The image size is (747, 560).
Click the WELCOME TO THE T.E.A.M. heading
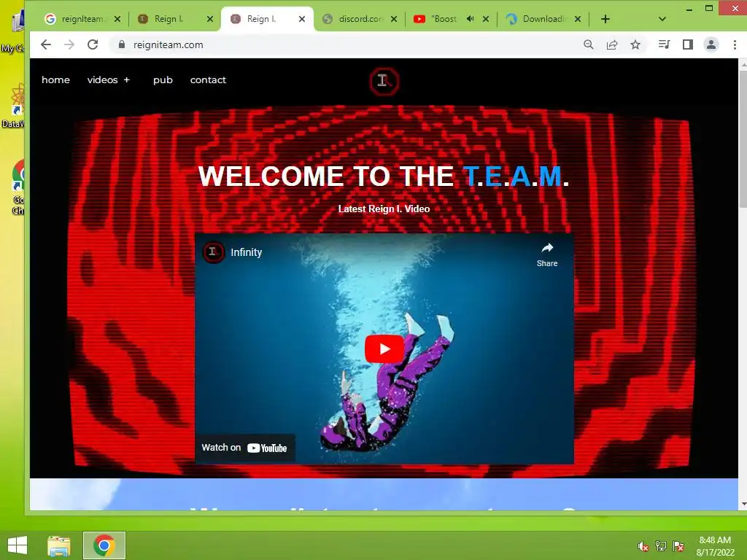[384, 176]
